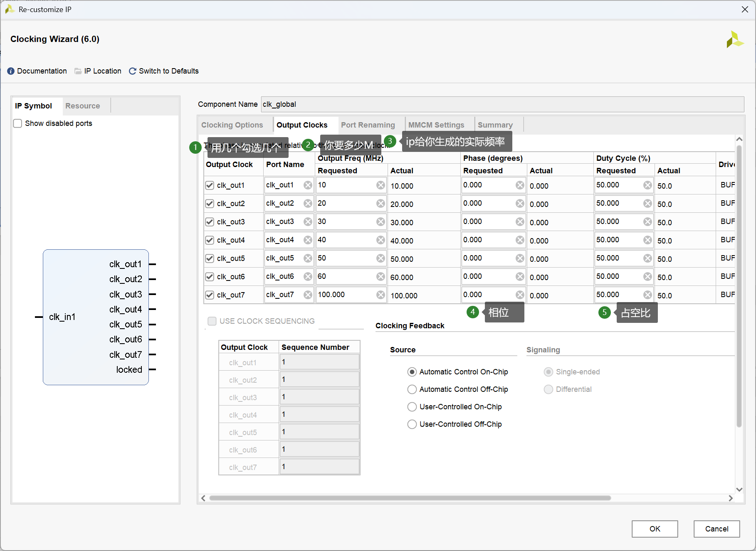The image size is (756, 551).
Task: Clear the 50 MHz requested frequency
Action: pyautogui.click(x=380, y=258)
